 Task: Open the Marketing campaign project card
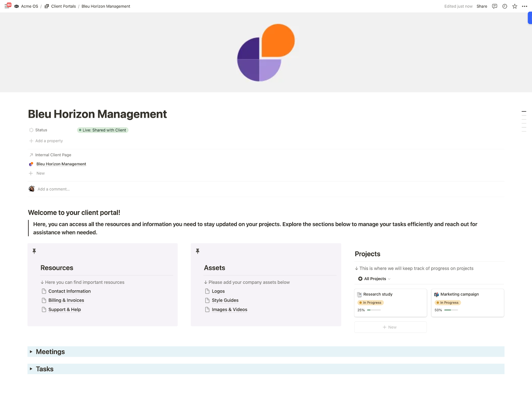click(467, 303)
